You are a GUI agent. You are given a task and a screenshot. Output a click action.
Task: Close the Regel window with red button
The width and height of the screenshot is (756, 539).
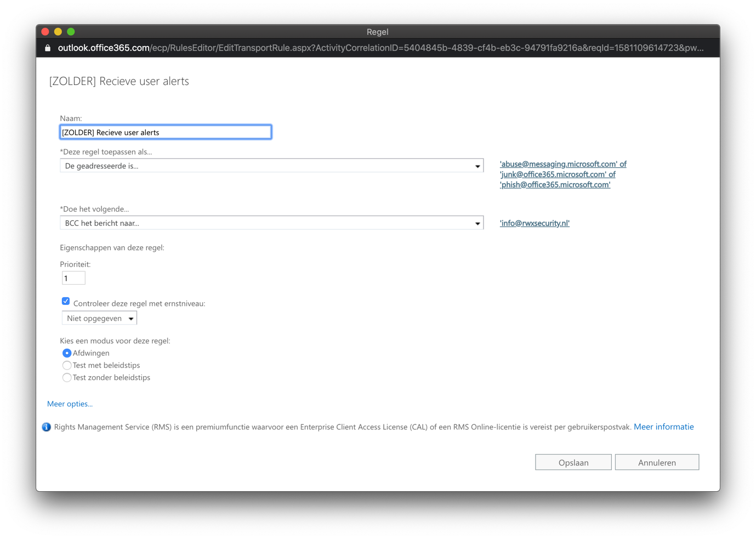[x=46, y=32]
